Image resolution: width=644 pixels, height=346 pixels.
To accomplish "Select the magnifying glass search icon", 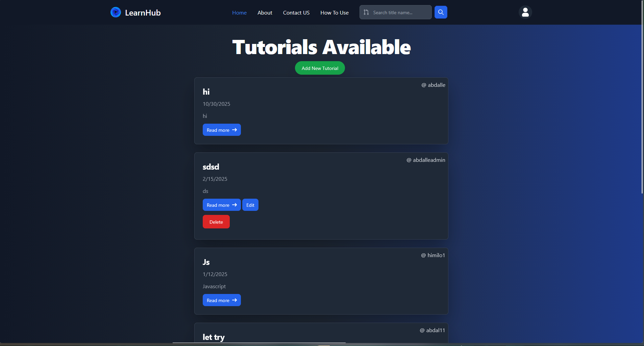I will tap(441, 12).
